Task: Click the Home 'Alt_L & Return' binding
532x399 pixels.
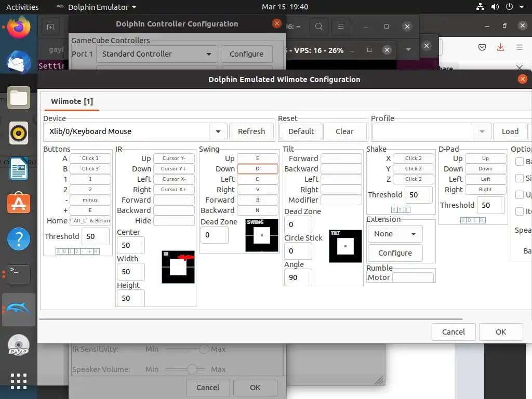Action: [x=90, y=220]
